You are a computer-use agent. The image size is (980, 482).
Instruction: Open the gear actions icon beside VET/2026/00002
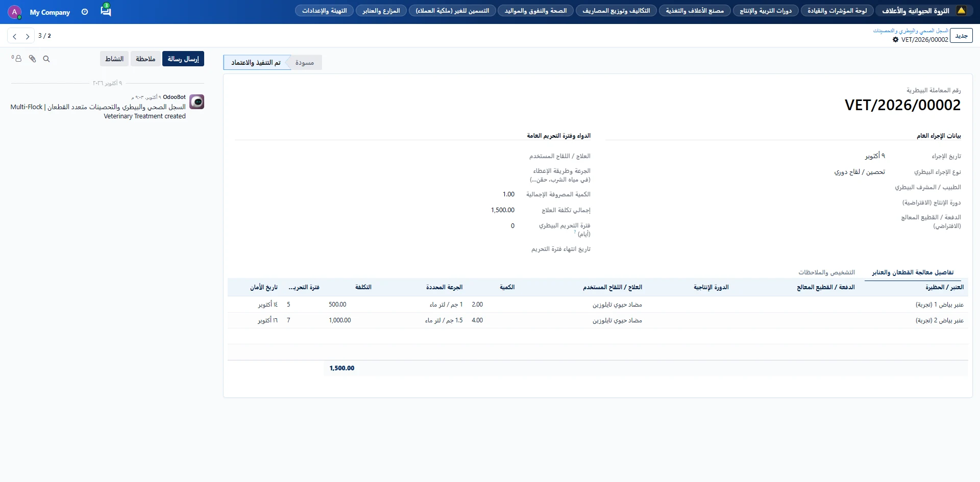(x=895, y=39)
